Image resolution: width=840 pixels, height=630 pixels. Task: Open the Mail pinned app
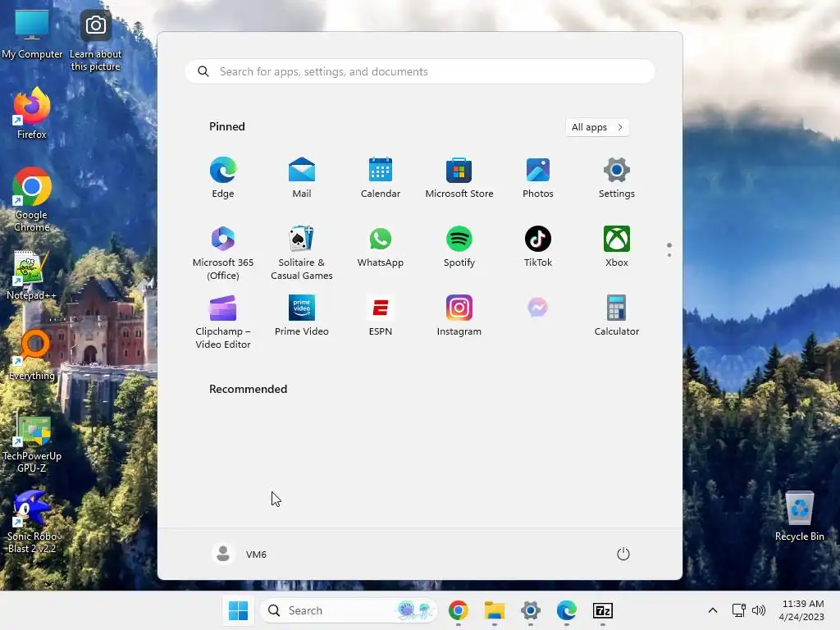[302, 178]
